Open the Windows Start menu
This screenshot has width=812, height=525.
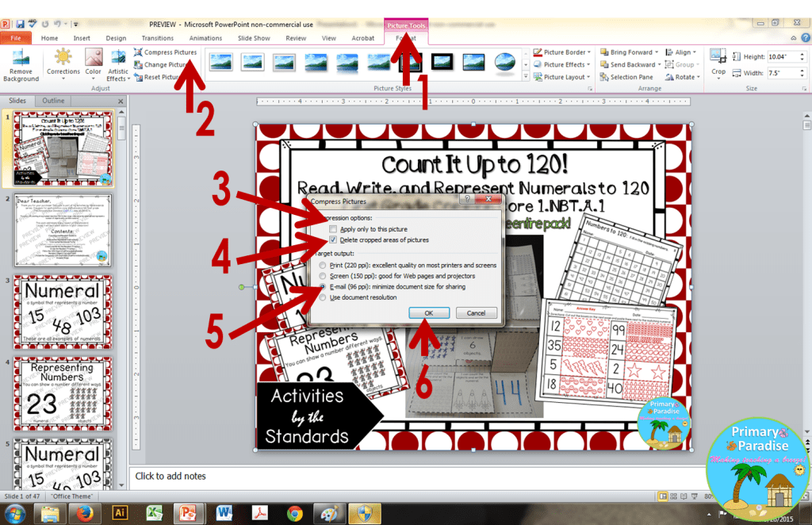[x=14, y=514]
